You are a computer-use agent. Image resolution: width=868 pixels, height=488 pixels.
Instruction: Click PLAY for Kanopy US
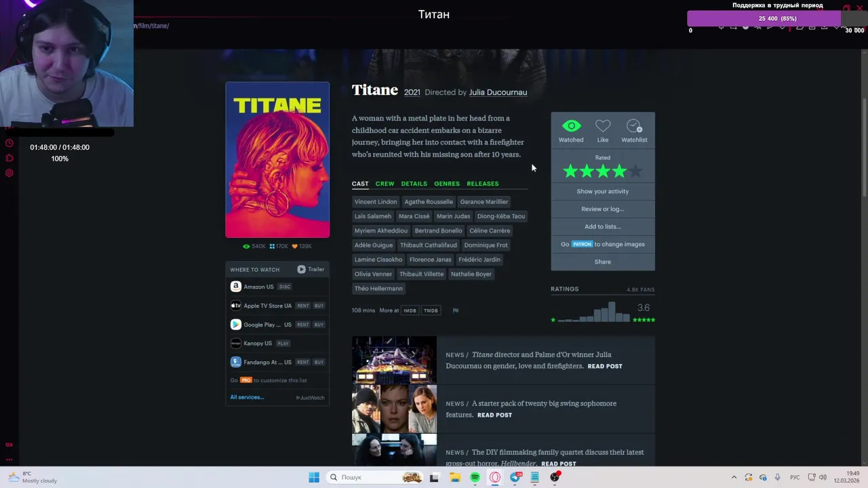(283, 344)
